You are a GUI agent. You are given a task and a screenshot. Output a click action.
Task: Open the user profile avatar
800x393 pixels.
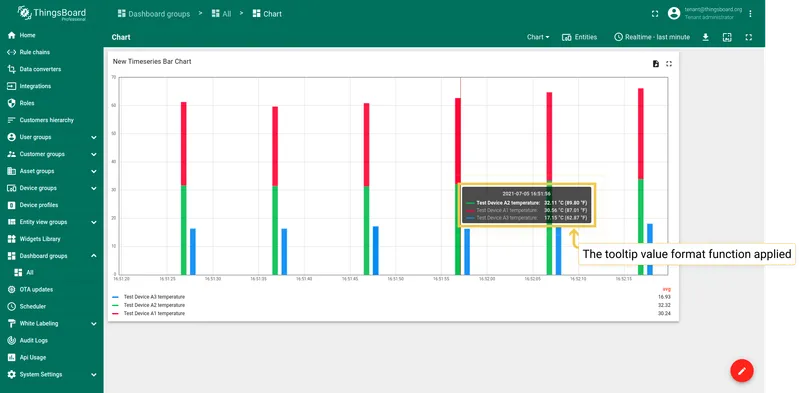pyautogui.click(x=674, y=13)
